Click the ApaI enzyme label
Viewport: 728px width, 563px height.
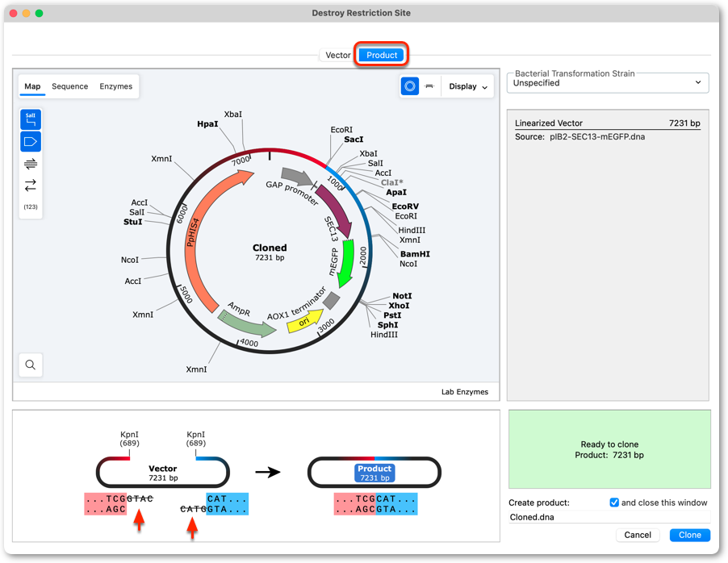coord(396,192)
